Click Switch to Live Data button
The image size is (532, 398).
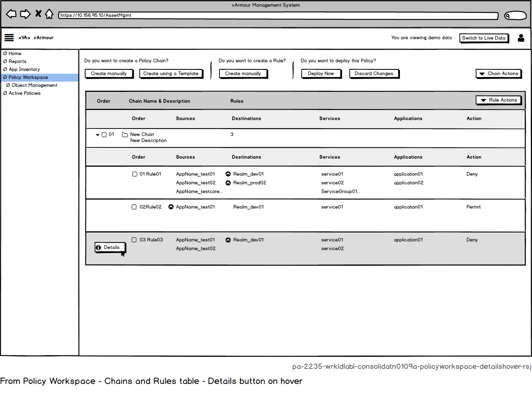click(484, 38)
